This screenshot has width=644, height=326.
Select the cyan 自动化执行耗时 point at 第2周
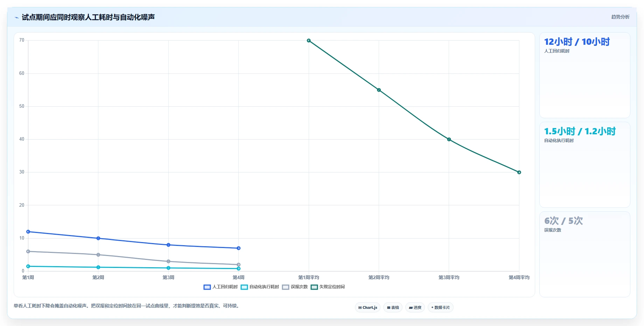click(98, 267)
